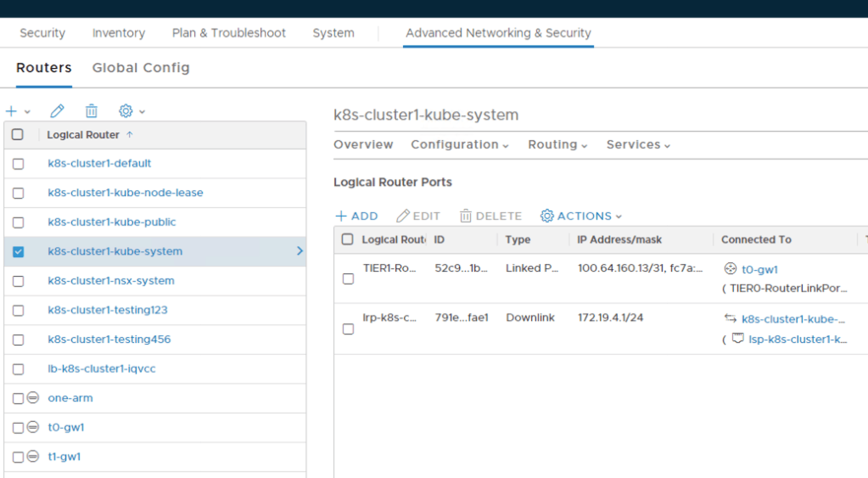The width and height of the screenshot is (868, 478).
Task: Open the t0-gw1 connected router link
Action: point(759,269)
